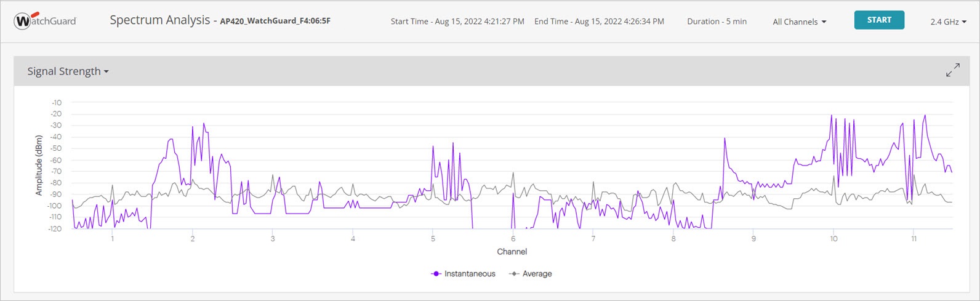Start the spectrum analysis scan
Viewport: 980px width, 301px height.
pos(879,20)
